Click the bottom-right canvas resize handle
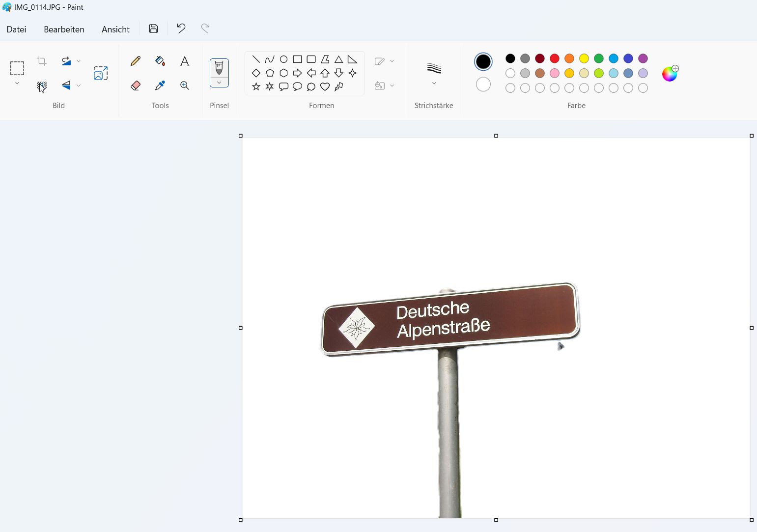 [751, 520]
